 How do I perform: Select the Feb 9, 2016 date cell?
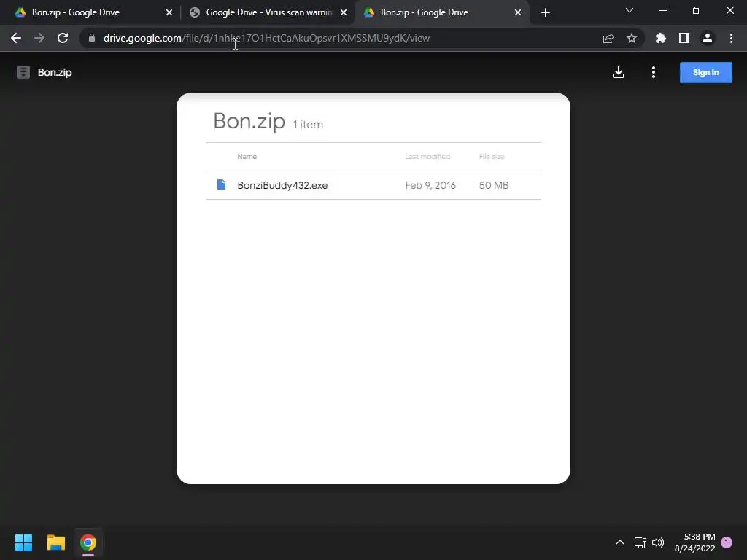coord(430,185)
